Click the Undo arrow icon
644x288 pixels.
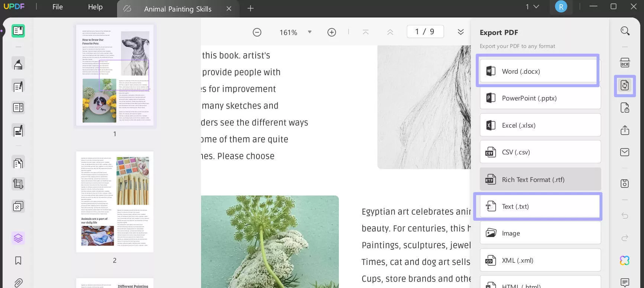625,216
